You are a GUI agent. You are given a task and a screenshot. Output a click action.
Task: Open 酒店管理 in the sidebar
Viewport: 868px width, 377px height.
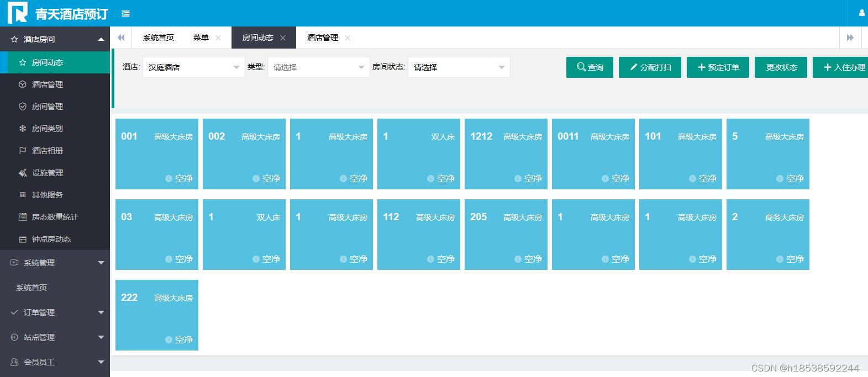55,84
